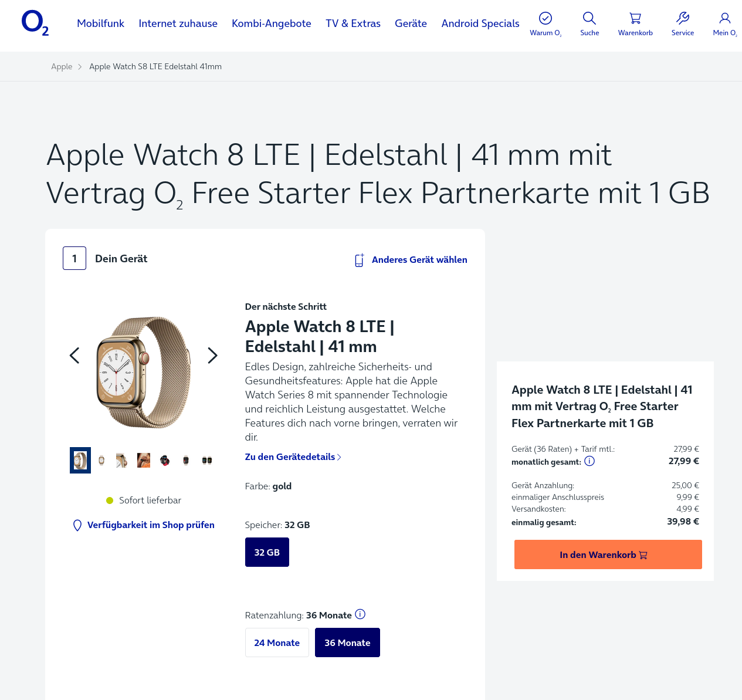Click Verfügbarkeit im Shop prüfen link
Viewport: 742px width, 700px height.
tap(144, 525)
